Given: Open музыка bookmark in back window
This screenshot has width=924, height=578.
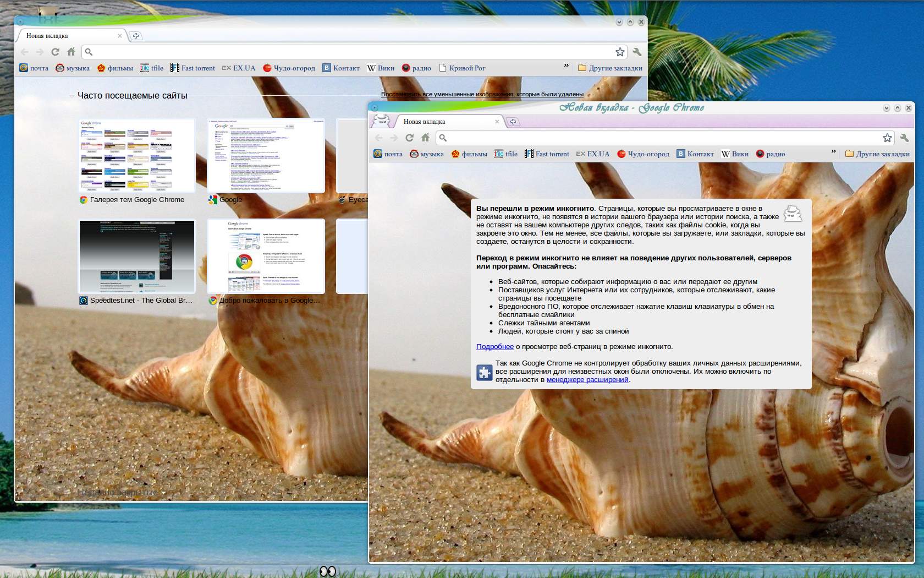Looking at the screenshot, I should pyautogui.click(x=72, y=68).
